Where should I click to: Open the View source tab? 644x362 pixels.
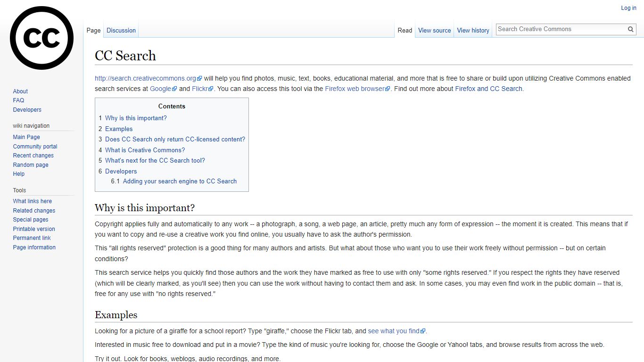point(435,30)
